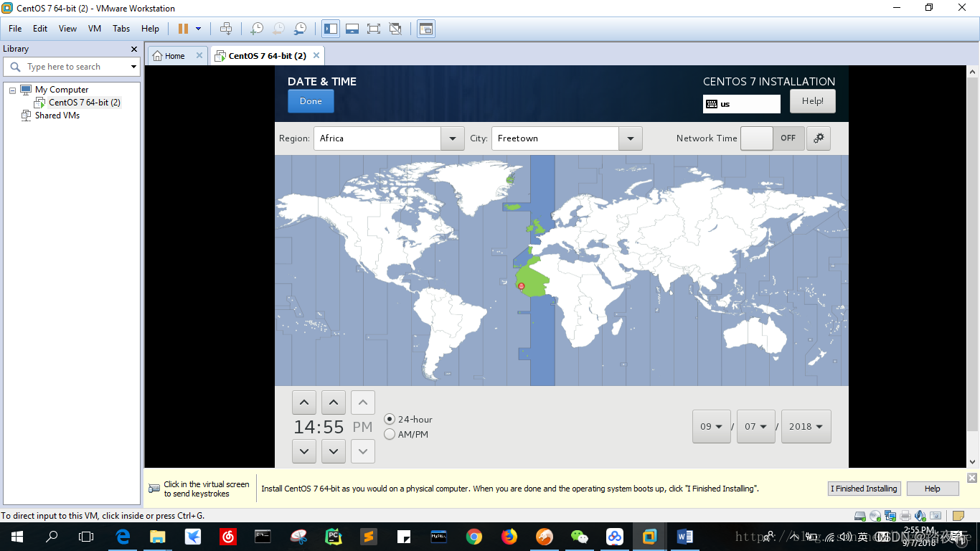The width and height of the screenshot is (980, 551).
Task: Open the snapshot manager icon with wrench
Action: pos(301,29)
